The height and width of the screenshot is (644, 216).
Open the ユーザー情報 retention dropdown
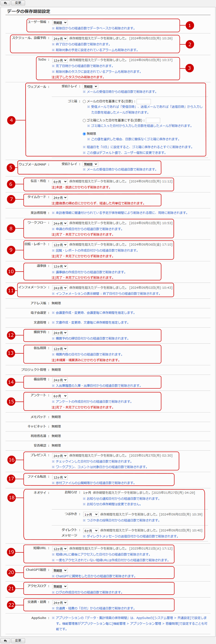pos(60,23)
